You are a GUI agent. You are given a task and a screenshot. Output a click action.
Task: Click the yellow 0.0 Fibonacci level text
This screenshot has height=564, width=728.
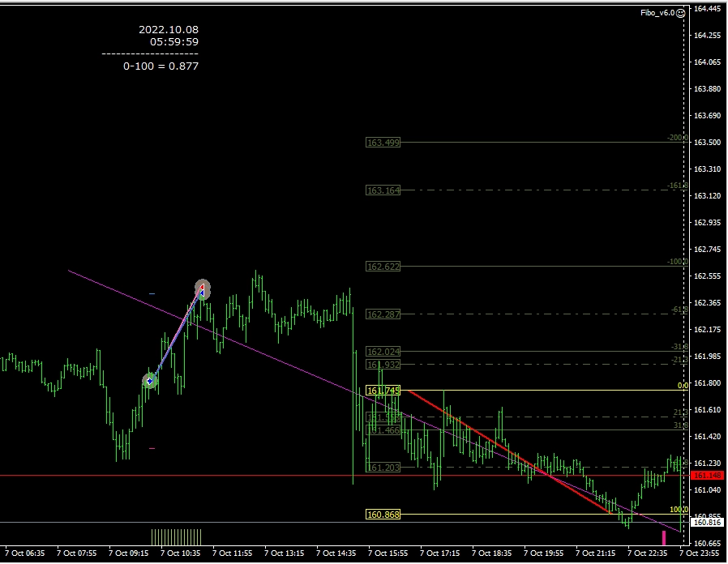(683, 385)
